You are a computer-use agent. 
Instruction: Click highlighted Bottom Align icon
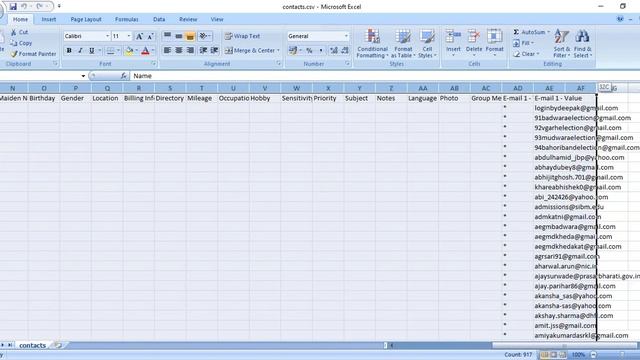pos(190,36)
